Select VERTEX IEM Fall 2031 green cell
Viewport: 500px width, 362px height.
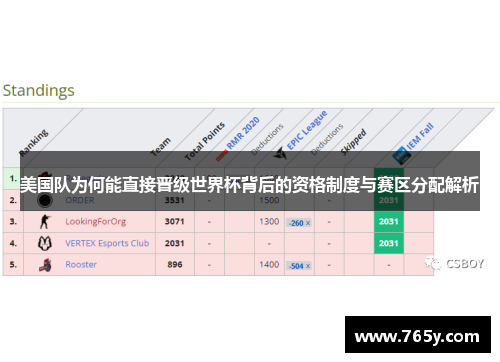tap(389, 243)
